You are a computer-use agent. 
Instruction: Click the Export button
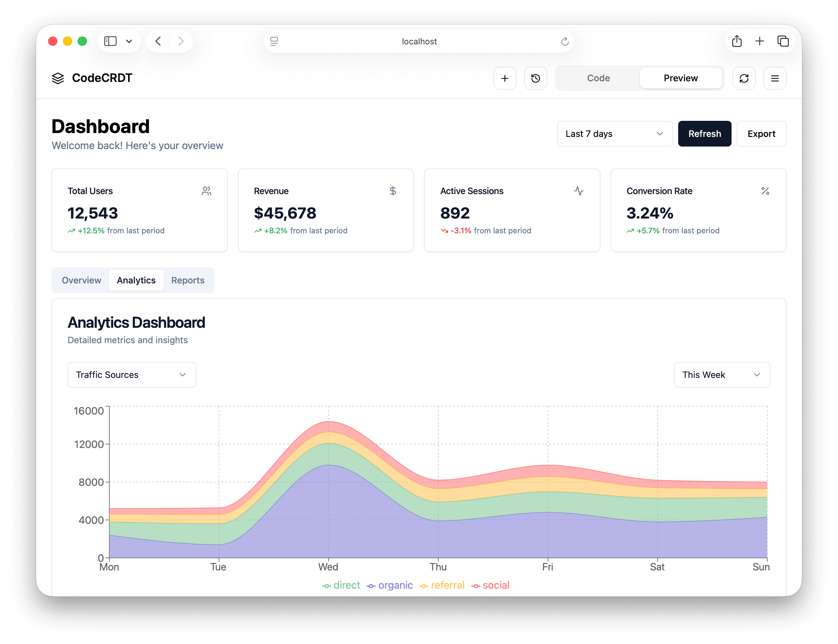tap(761, 134)
